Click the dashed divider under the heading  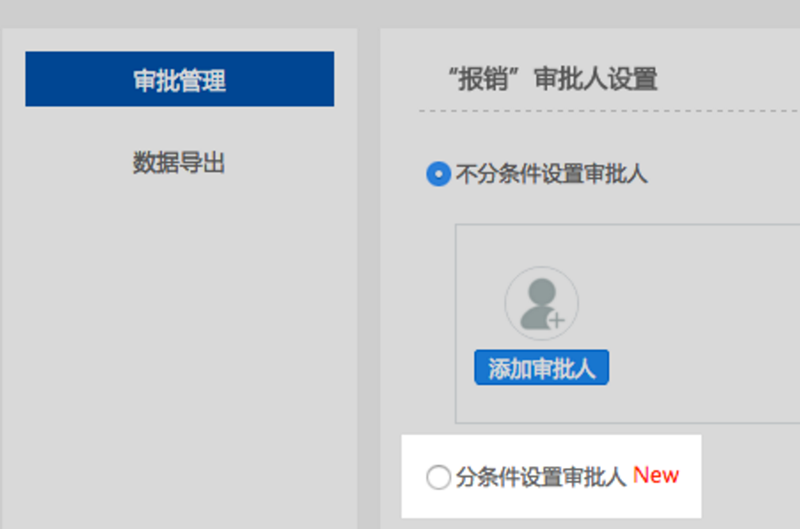tap(600, 110)
